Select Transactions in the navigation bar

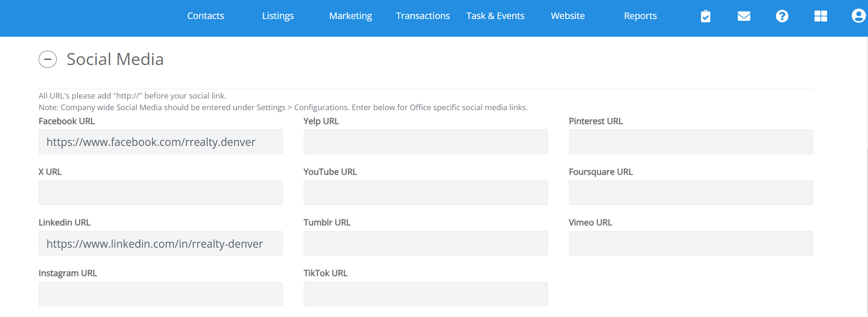coord(423,16)
